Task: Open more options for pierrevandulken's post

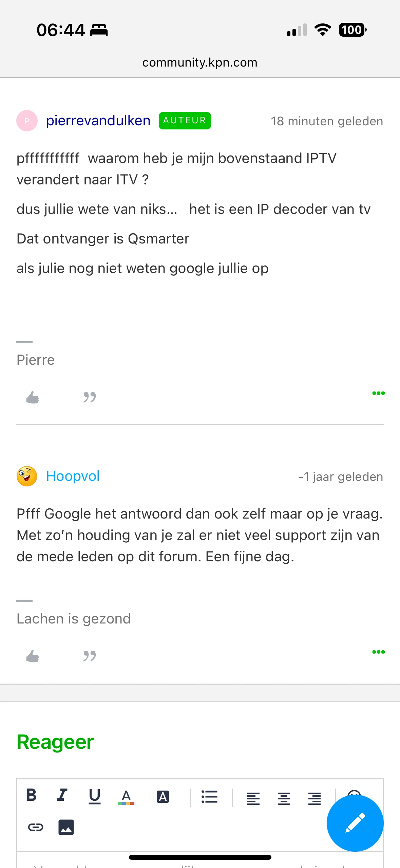Action: tap(378, 393)
